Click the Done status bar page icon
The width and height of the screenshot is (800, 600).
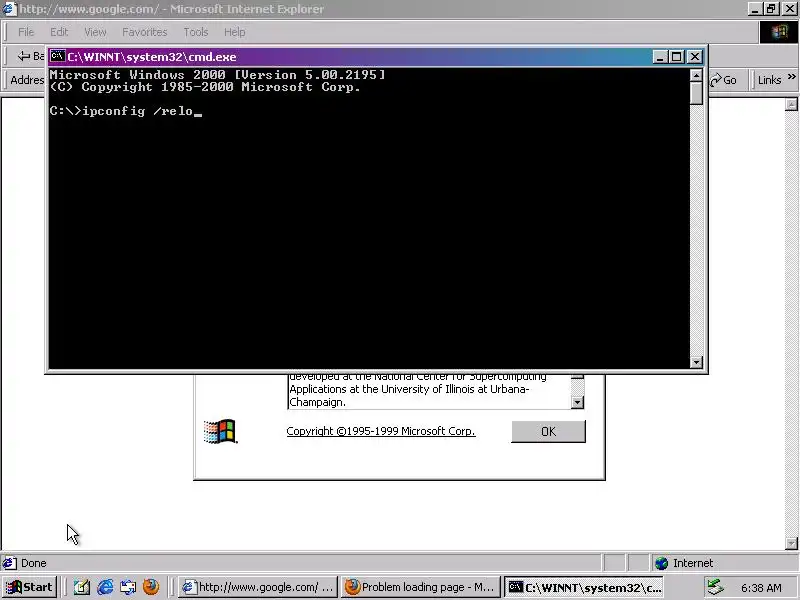click(9, 563)
